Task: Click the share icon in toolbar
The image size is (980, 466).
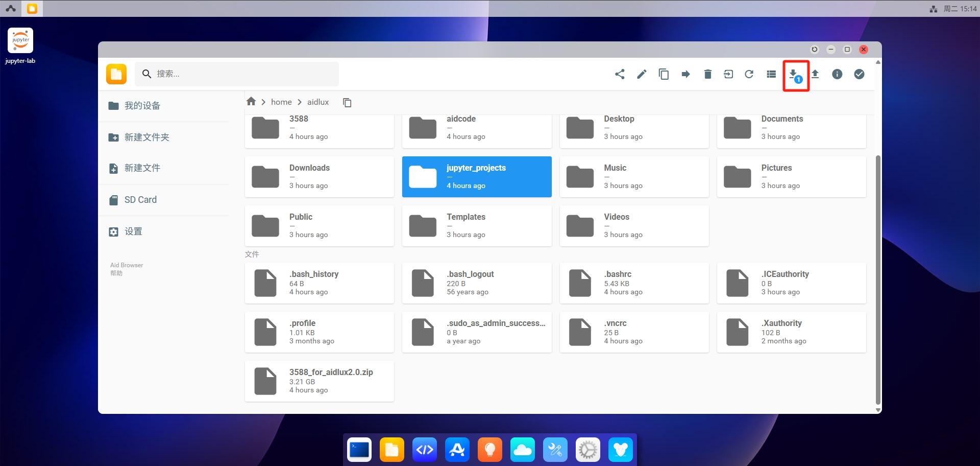Action: click(620, 74)
